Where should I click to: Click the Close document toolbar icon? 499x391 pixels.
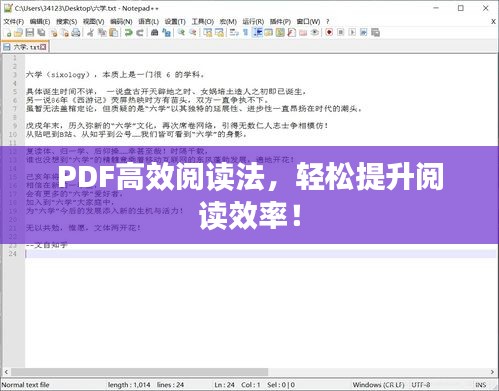tap(53, 33)
